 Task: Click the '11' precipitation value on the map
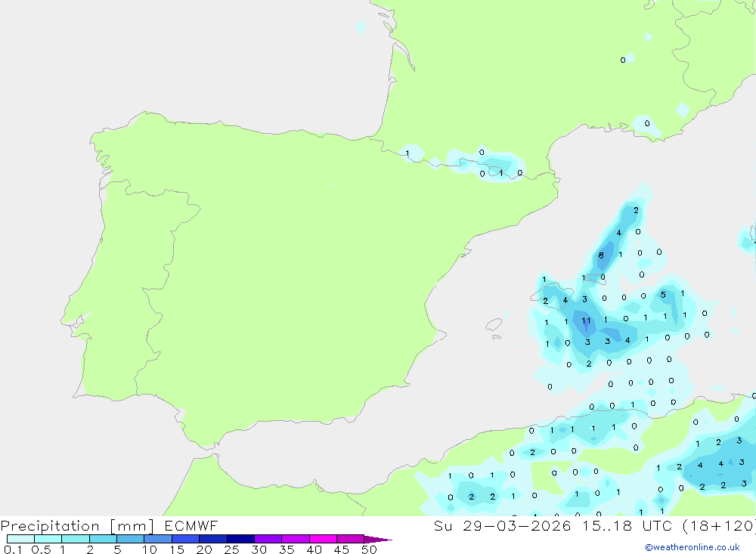tap(586, 320)
